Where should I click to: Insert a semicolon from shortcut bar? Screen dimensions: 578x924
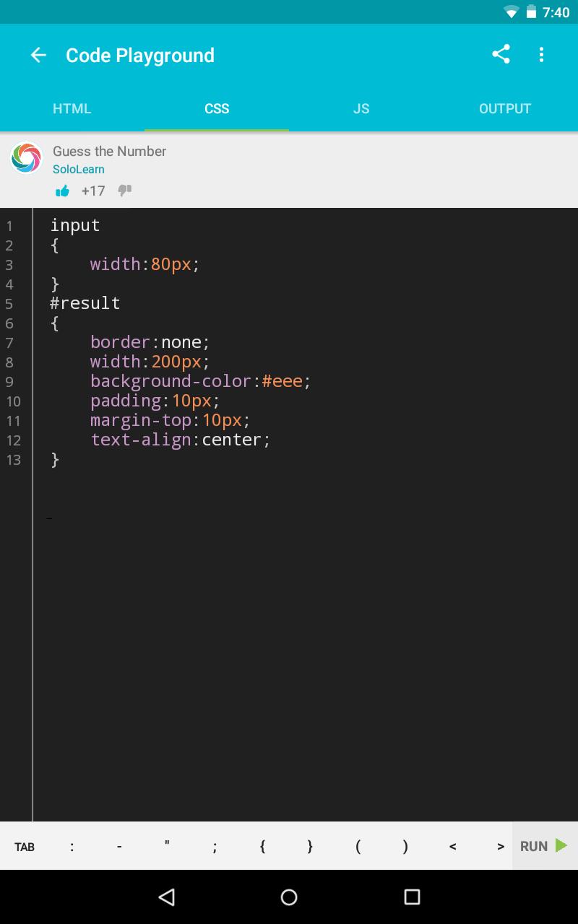[x=215, y=847]
